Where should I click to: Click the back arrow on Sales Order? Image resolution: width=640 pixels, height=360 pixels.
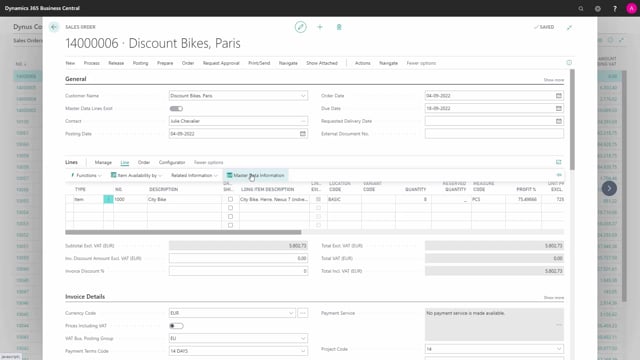point(53,27)
